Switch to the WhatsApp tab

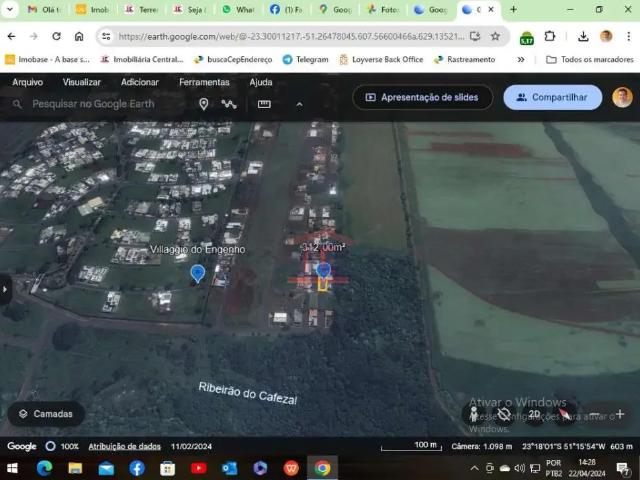coord(239,9)
